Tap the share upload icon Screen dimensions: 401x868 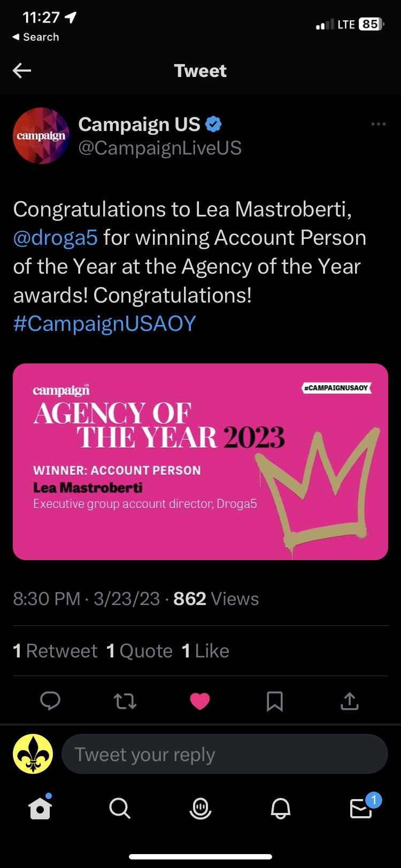tap(349, 701)
